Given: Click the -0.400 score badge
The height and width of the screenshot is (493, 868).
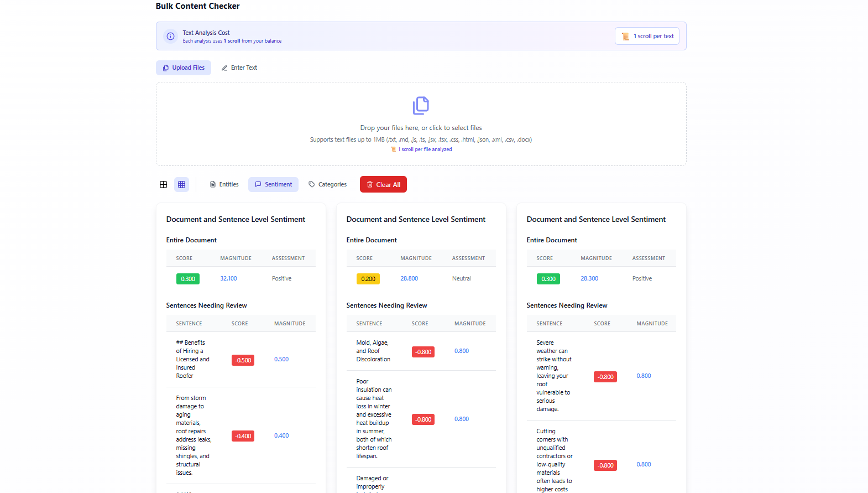Looking at the screenshot, I should (243, 436).
